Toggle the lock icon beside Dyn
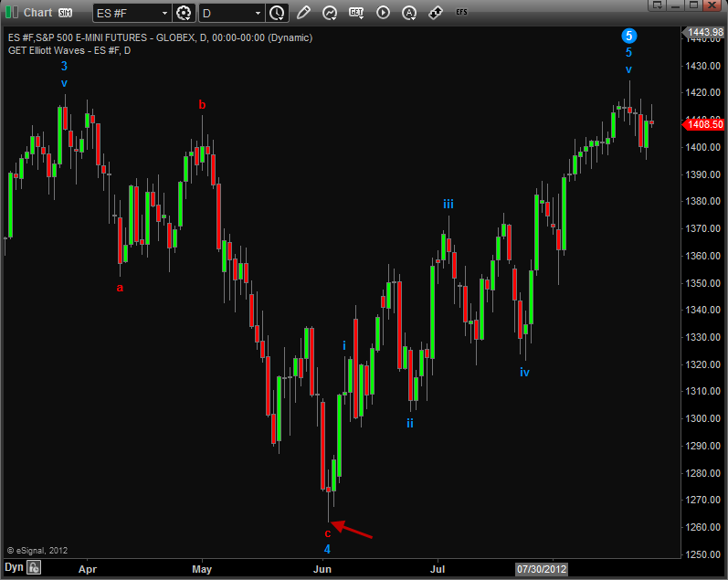Image resolution: width=728 pixels, height=580 pixels. (34, 568)
